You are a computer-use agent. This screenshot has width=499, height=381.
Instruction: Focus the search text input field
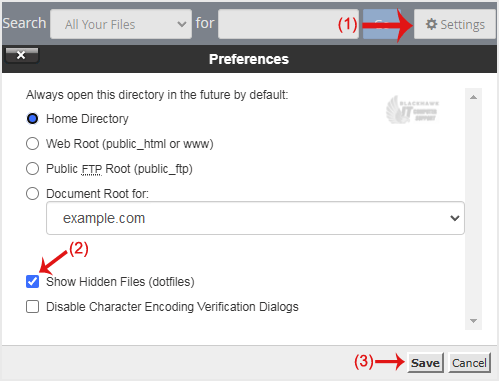coord(288,24)
